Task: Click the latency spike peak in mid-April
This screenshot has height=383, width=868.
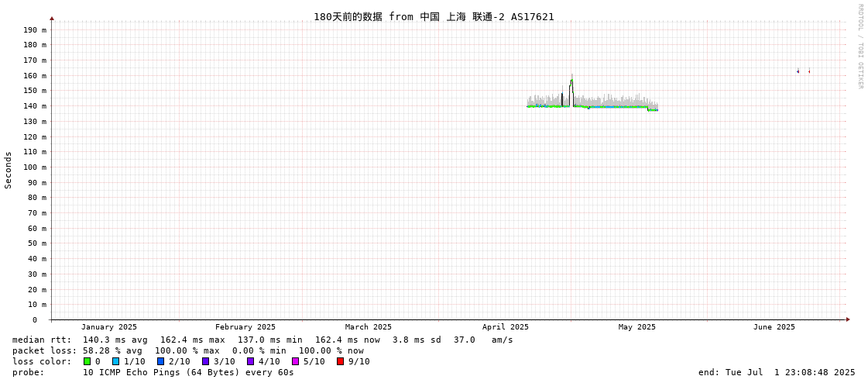Action: click(x=571, y=79)
